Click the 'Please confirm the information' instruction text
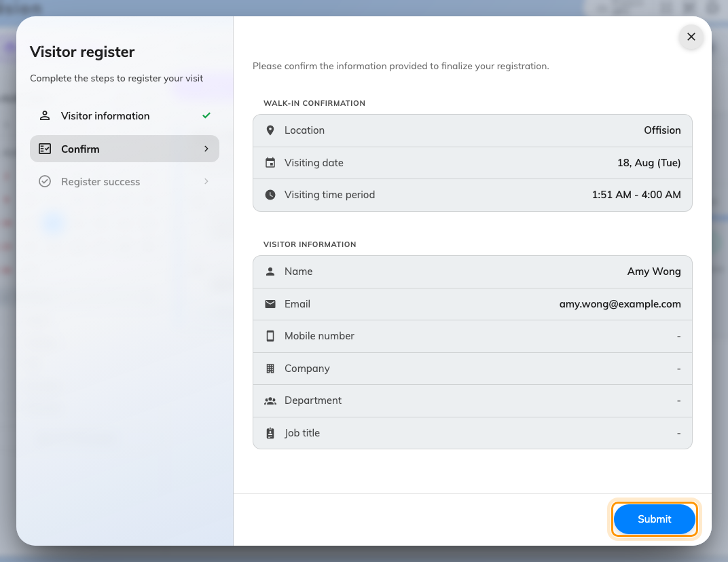728x562 pixels. coord(401,67)
